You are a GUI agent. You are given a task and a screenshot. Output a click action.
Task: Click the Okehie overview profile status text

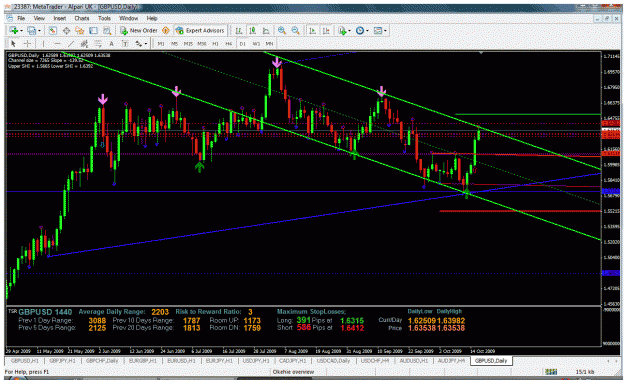click(x=293, y=372)
